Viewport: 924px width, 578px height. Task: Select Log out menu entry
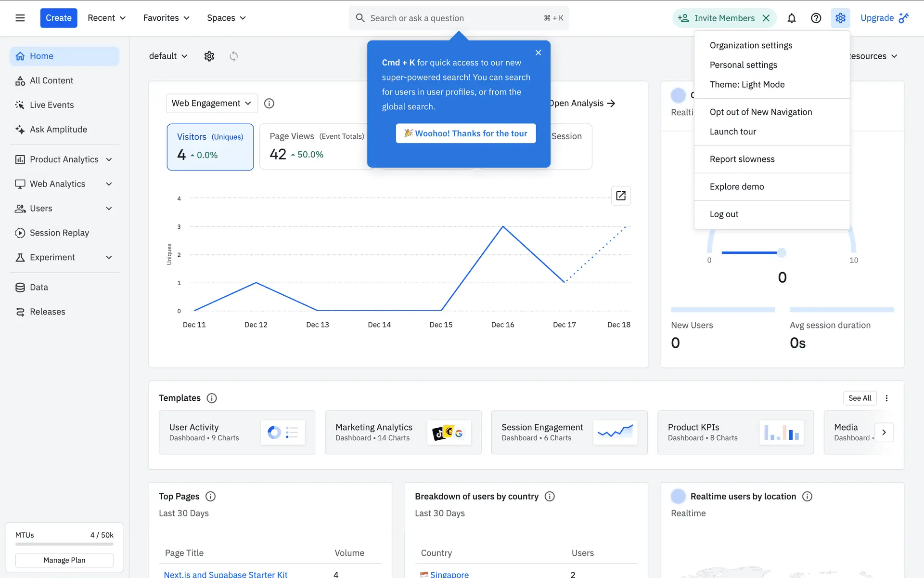click(723, 214)
